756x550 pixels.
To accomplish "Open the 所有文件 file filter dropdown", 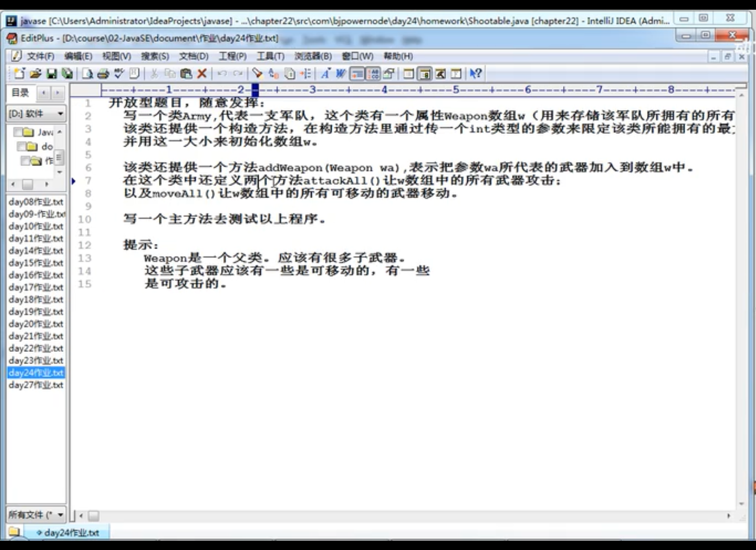I will pos(36,515).
